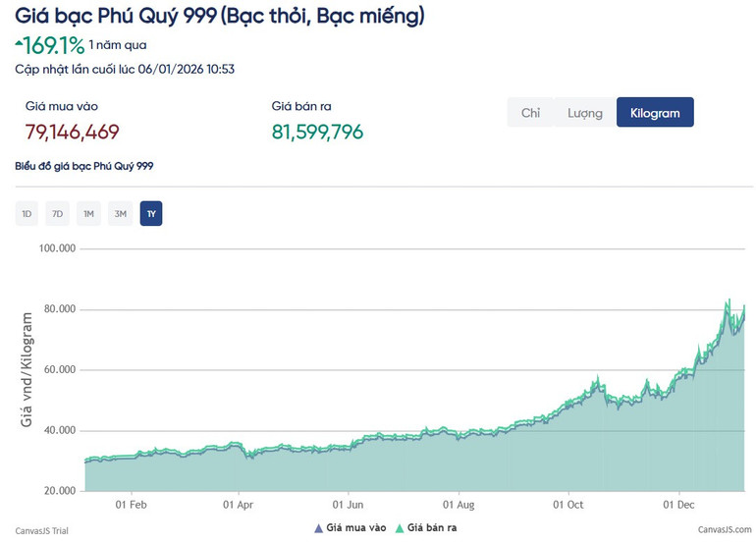The image size is (756, 544).
Task: Switch the chart to 7D range
Action: tap(58, 214)
